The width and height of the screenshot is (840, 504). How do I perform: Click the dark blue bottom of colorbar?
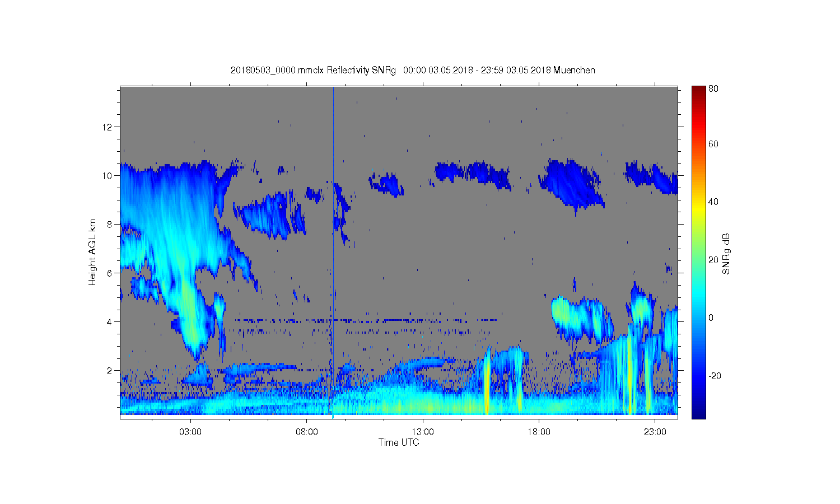pos(698,413)
